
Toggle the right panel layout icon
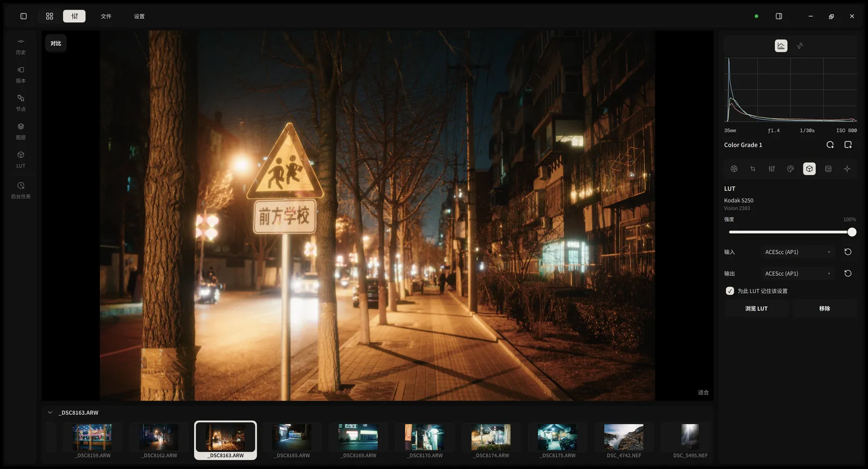click(x=779, y=16)
